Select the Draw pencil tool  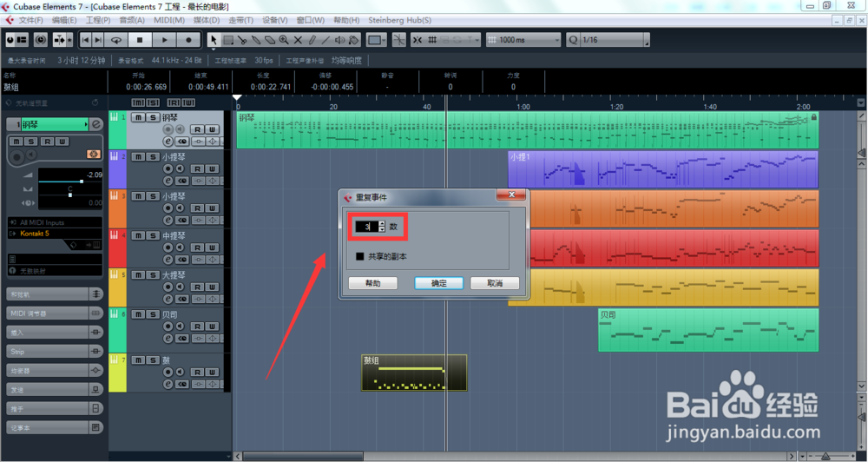pos(312,40)
